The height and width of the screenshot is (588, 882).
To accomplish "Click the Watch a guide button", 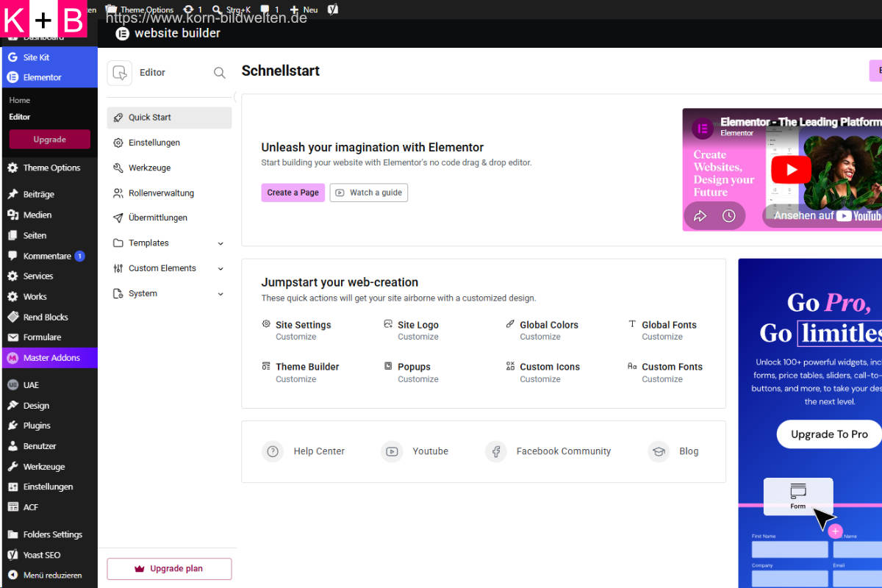I will pos(368,193).
